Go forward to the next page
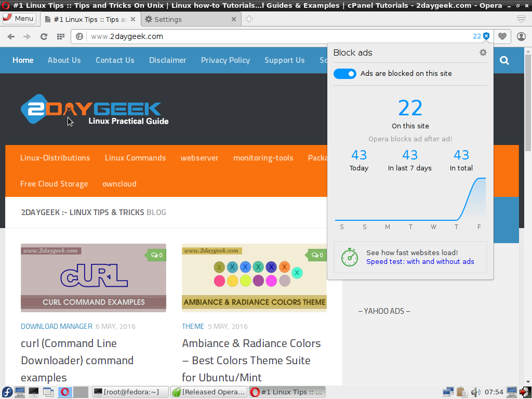The height and width of the screenshot is (399, 532). [x=27, y=37]
